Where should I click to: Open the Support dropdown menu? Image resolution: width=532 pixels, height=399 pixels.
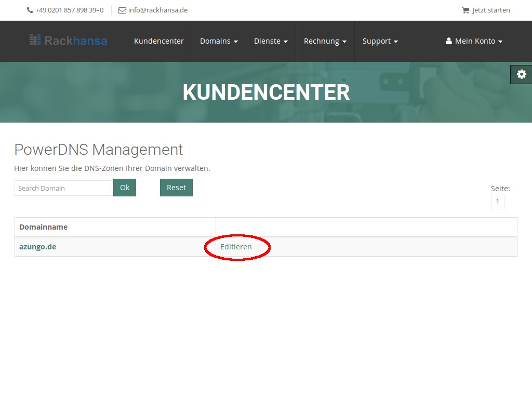coord(380,41)
